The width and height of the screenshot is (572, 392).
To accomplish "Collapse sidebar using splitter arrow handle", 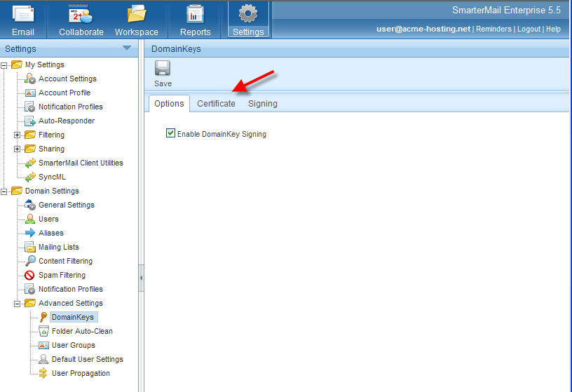I will pyautogui.click(x=141, y=278).
